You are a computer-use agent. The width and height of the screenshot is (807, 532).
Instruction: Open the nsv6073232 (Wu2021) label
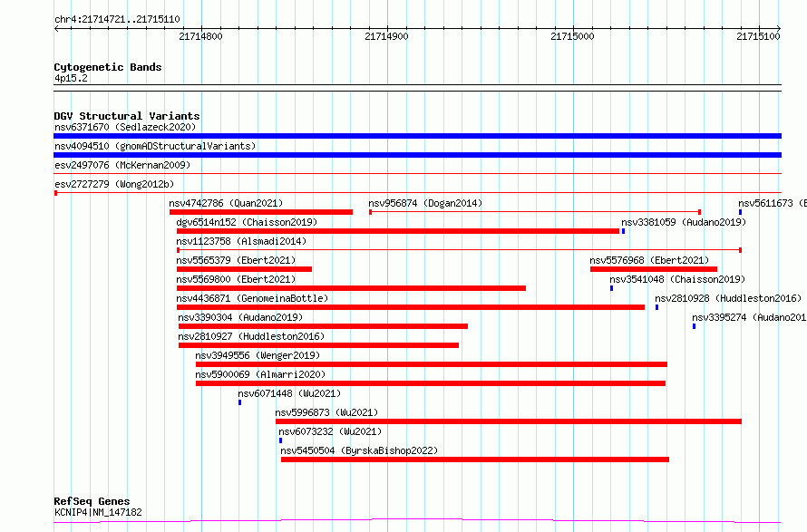point(330,431)
